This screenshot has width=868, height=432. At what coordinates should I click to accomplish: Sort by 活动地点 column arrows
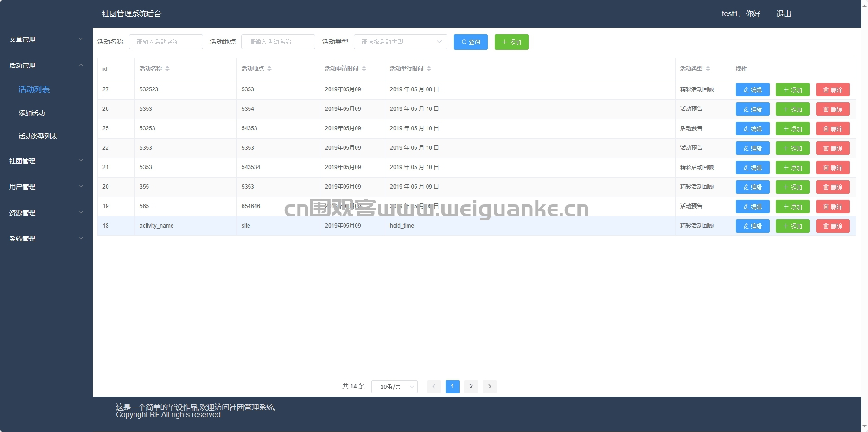pyautogui.click(x=269, y=69)
